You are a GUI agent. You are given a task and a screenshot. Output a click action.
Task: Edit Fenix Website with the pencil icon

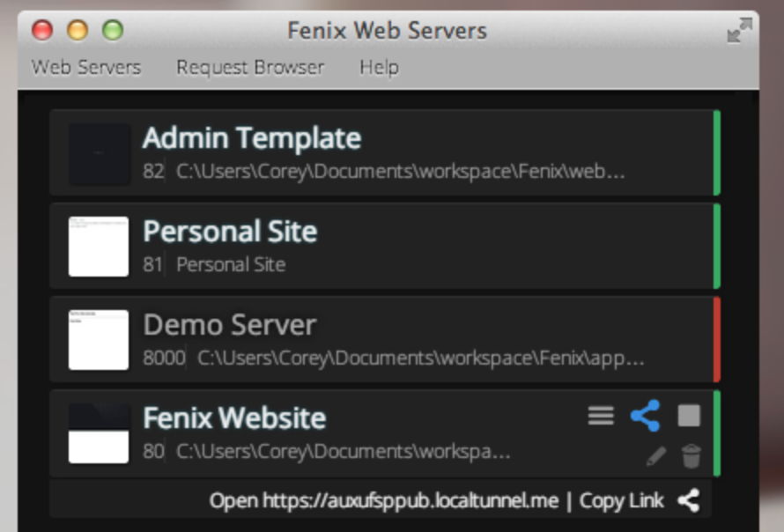656,455
